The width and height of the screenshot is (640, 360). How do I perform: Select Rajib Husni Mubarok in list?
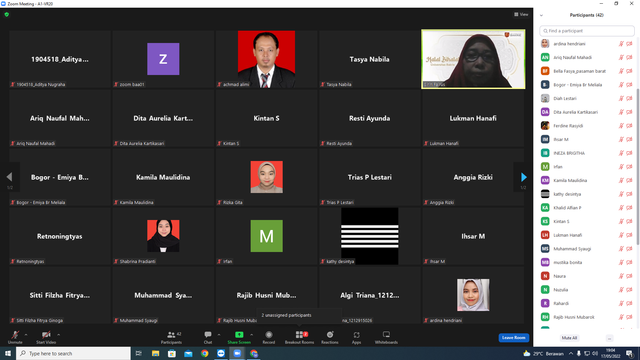click(587, 317)
